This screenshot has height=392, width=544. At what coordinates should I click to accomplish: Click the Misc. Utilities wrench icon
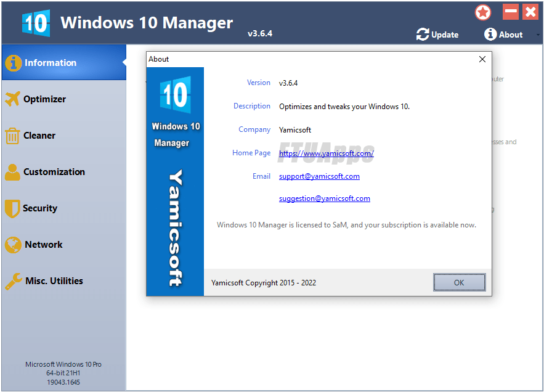[x=14, y=281]
